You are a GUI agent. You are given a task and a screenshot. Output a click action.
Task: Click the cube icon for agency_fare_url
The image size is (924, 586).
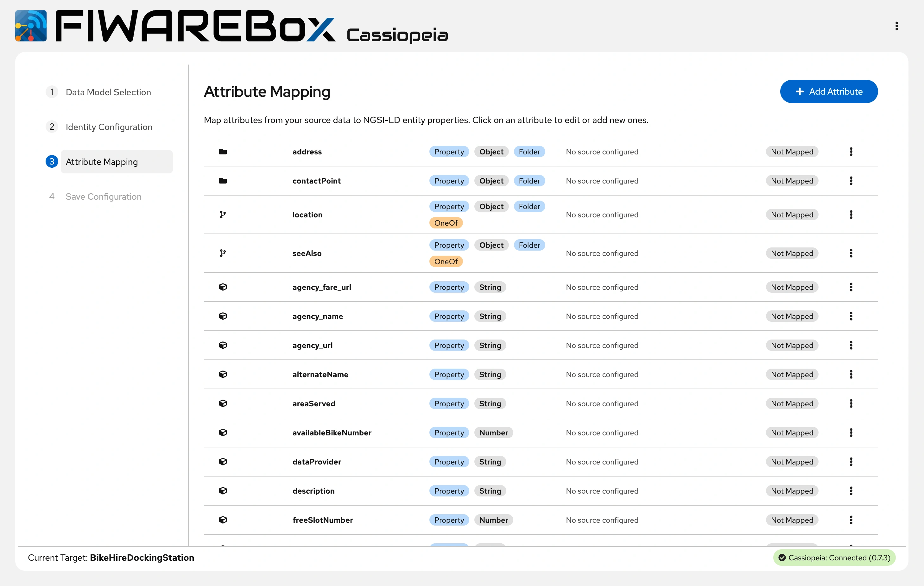(223, 287)
